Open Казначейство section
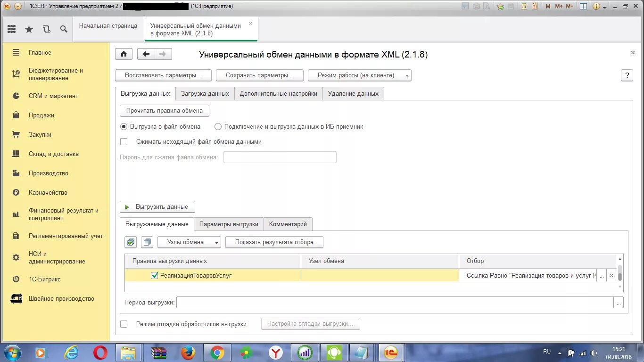644x362 pixels. [48, 192]
